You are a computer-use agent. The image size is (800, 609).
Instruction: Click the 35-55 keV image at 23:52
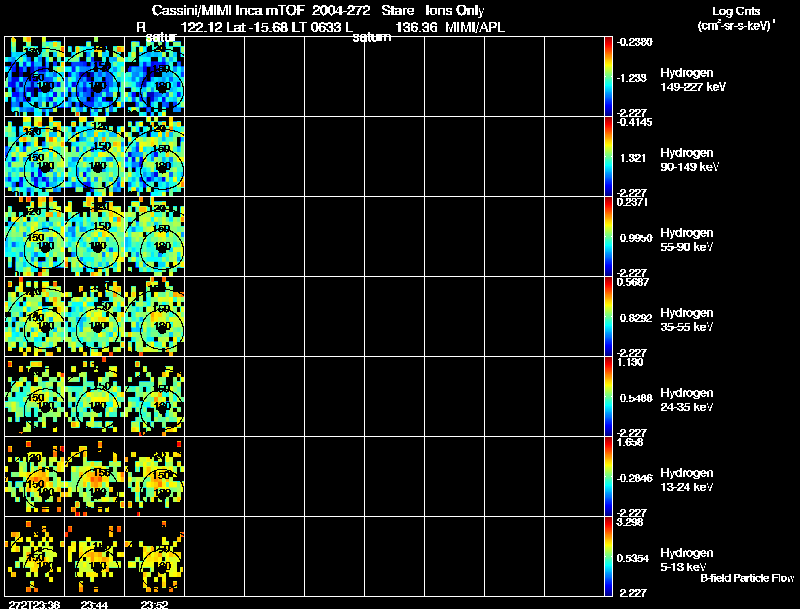click(155, 317)
